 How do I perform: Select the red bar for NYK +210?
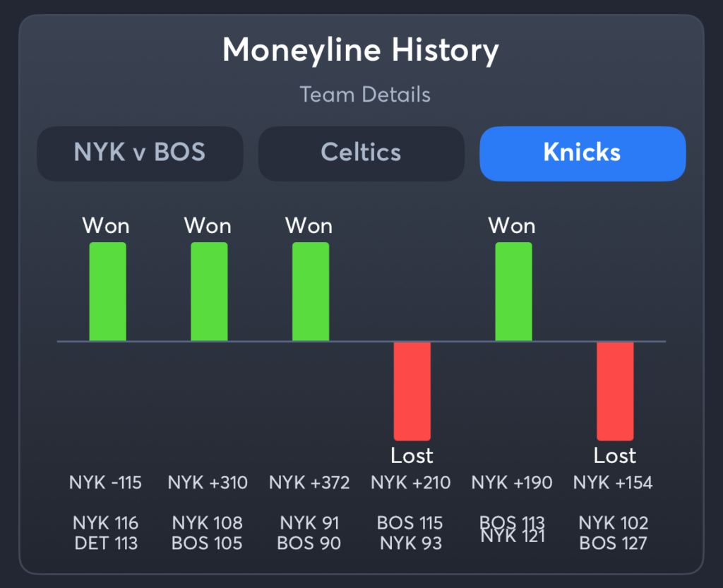point(412,391)
